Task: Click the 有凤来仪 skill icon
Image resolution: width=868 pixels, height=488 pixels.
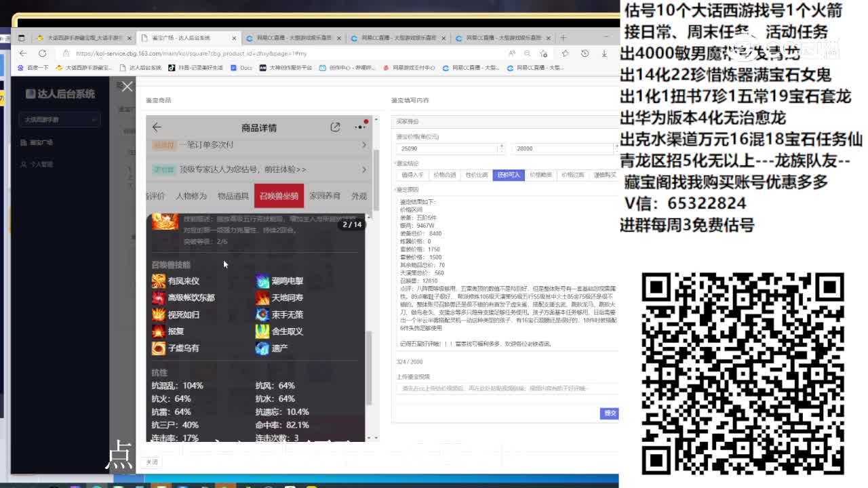Action: [x=158, y=281]
